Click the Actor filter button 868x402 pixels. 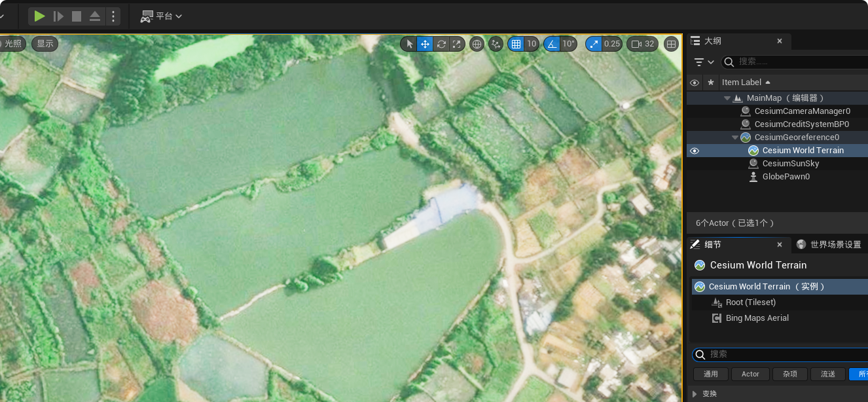[750, 374]
